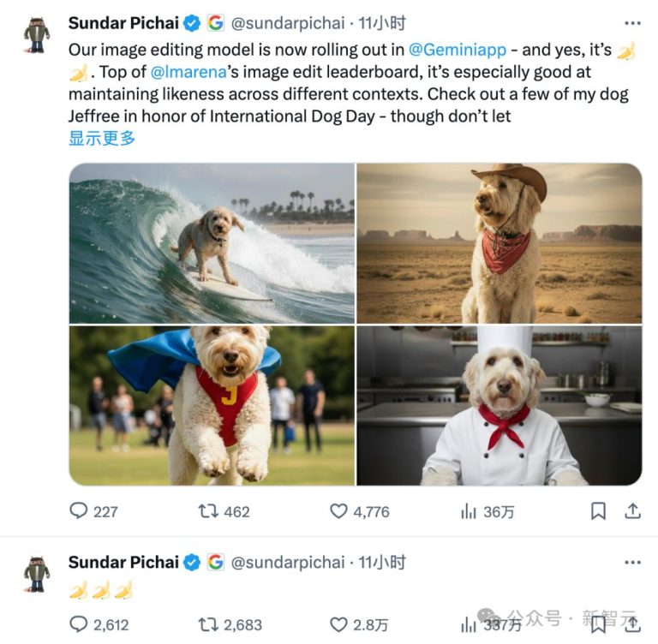Open the surfing dog image
658x644 pixels.
212,243
